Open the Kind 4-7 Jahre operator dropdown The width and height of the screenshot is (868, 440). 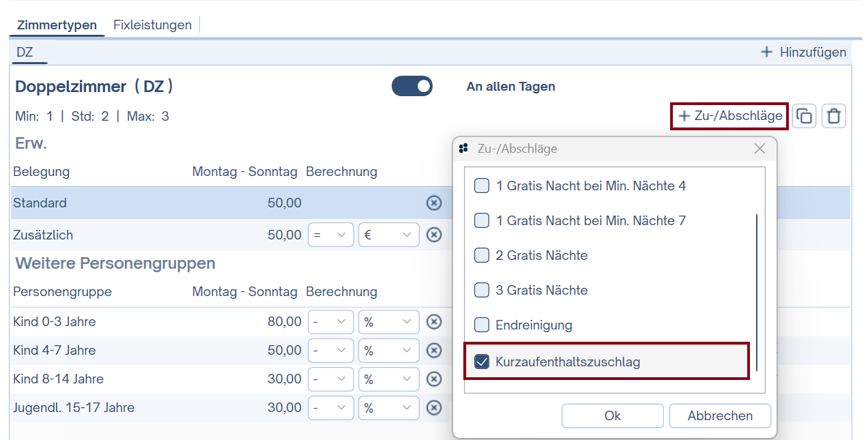click(x=331, y=351)
